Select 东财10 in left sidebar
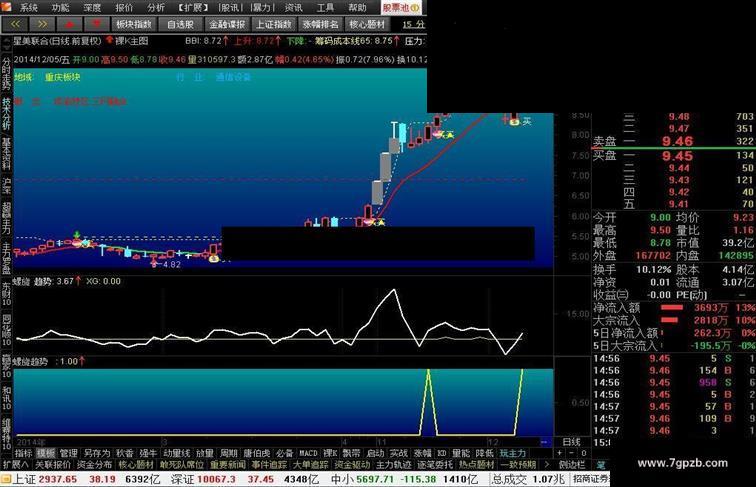The height and width of the screenshot is (487, 756). pyautogui.click(x=6, y=294)
